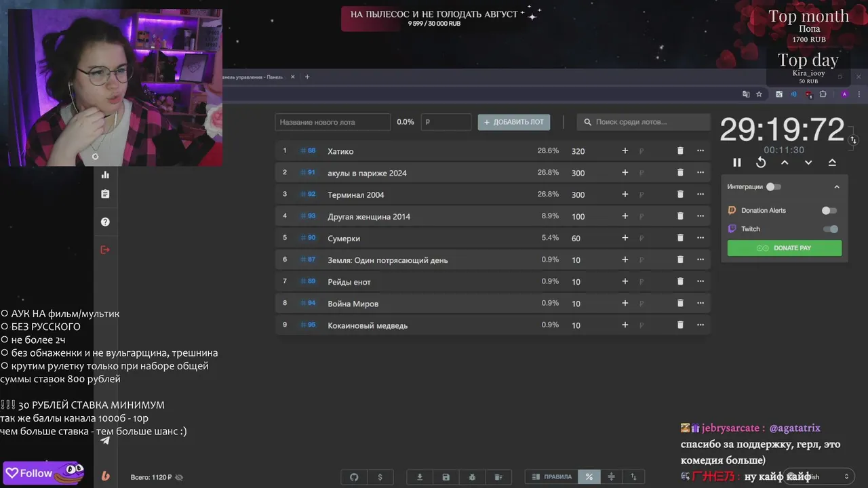Open more options for Земля: Один потрясающий день
Image resolution: width=868 pixels, height=488 pixels.
[x=701, y=260]
